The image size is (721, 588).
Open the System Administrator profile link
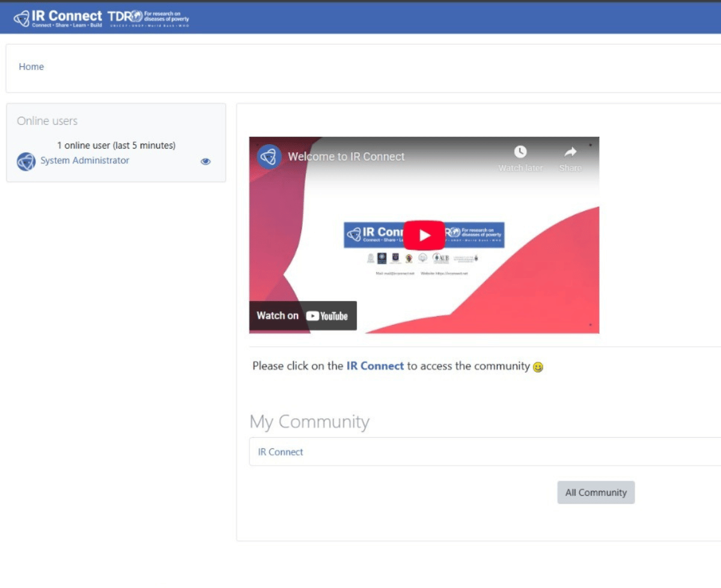[x=85, y=160]
